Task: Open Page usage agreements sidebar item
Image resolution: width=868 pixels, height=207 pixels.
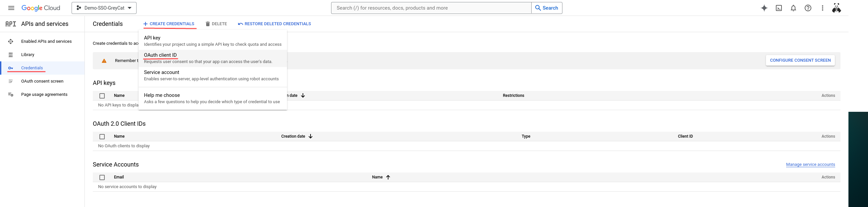Action: click(42, 95)
